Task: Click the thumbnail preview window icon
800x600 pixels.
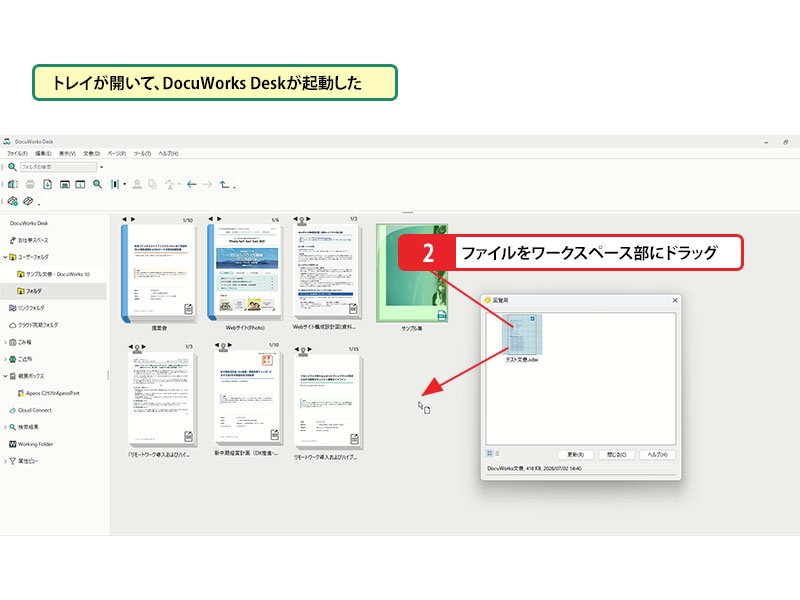Action: 64,184
